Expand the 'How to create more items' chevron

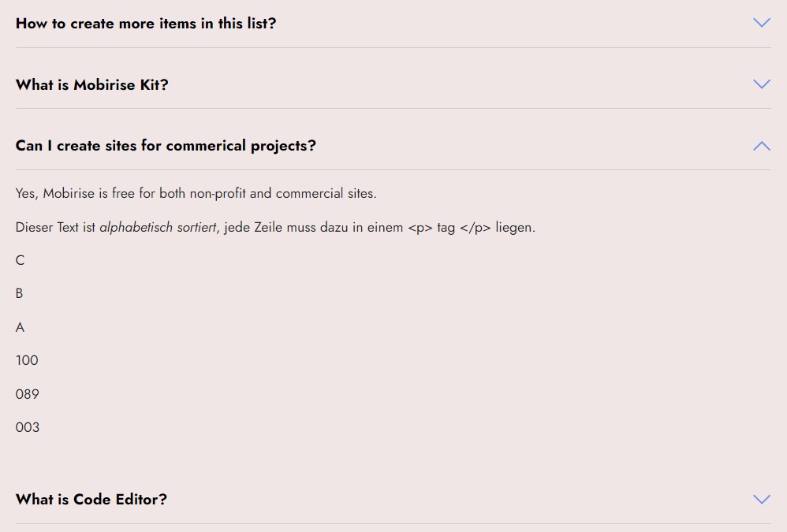[761, 23]
